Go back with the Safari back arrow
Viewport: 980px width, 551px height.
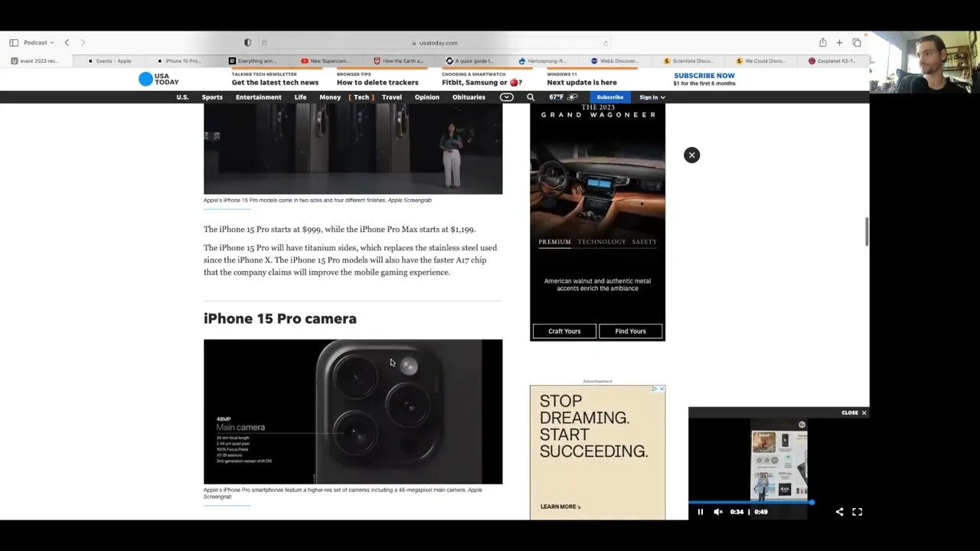pyautogui.click(x=67, y=43)
